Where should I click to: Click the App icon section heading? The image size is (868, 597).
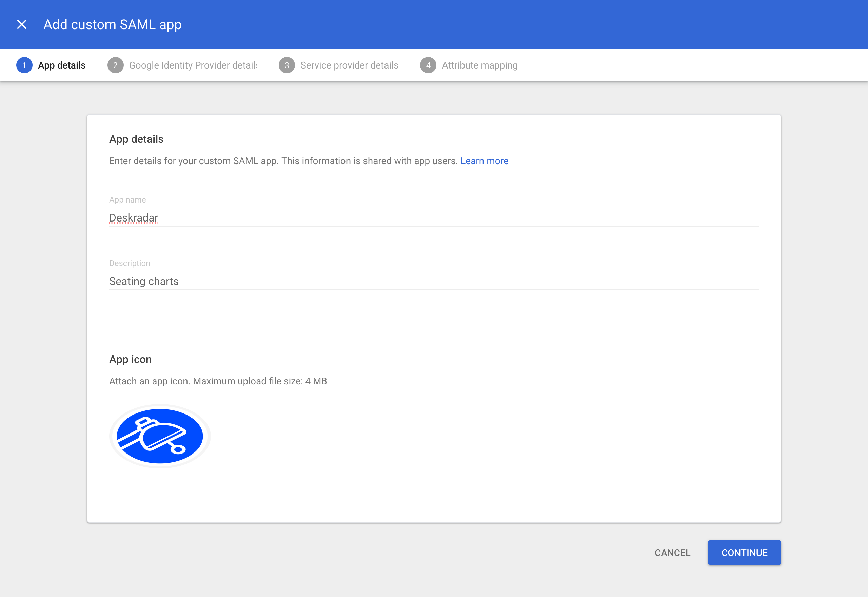131,360
